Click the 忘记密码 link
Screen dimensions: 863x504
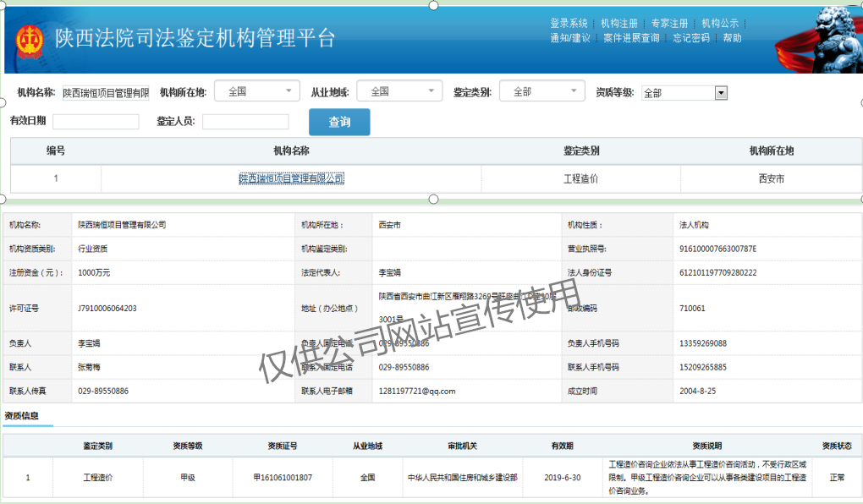pyautogui.click(x=691, y=38)
